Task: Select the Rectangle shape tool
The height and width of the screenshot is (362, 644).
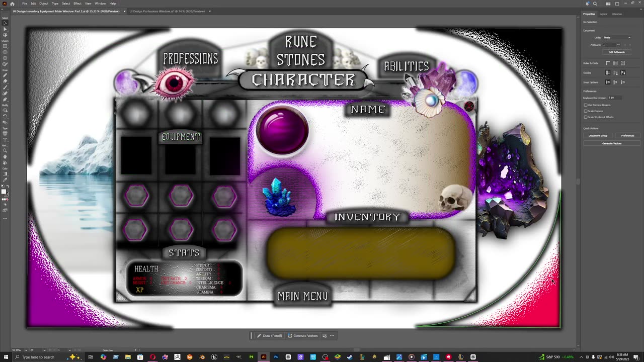Action: (5, 46)
